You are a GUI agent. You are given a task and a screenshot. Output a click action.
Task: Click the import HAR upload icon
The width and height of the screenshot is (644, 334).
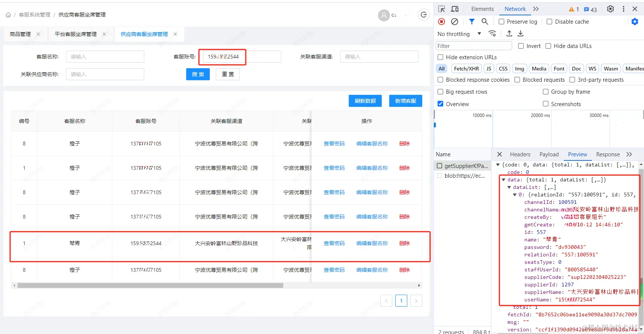(x=509, y=34)
